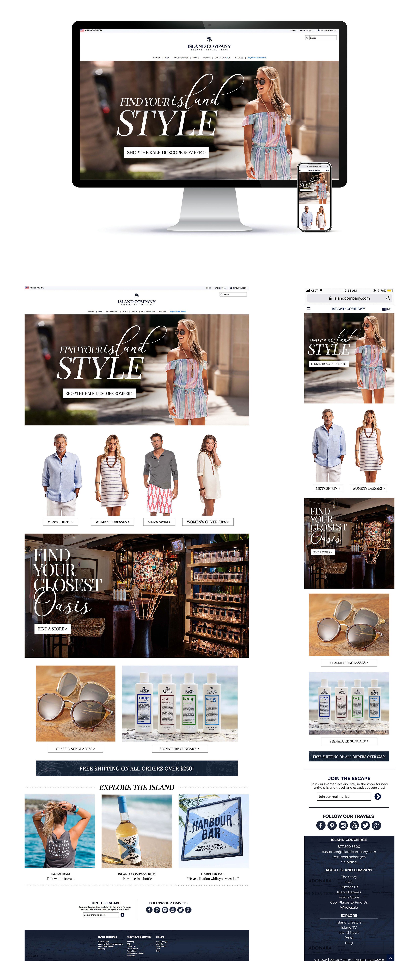Click Instagram icon in mobile Follow Our Travels
This screenshot has height=980, width=419.
[x=343, y=825]
